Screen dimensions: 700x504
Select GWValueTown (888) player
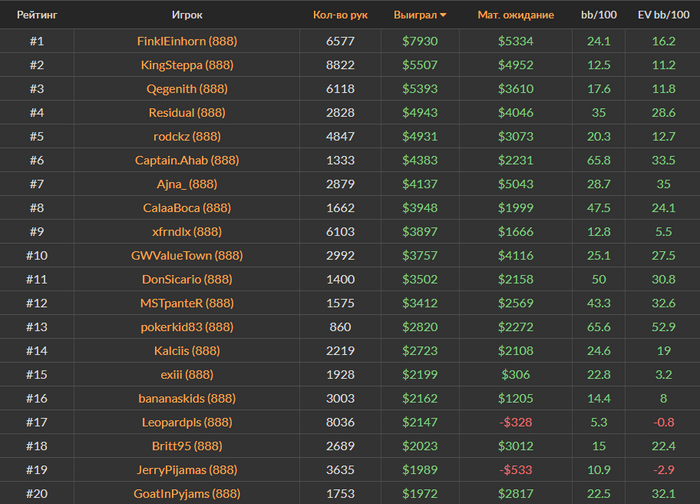point(187,256)
